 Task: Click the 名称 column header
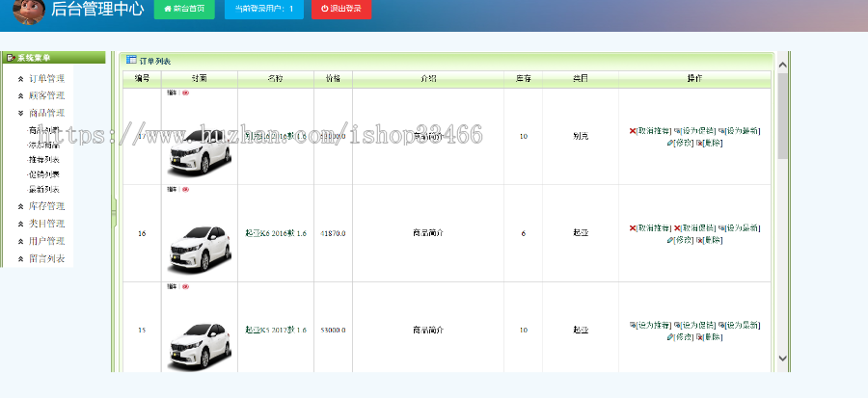pyautogui.click(x=276, y=79)
